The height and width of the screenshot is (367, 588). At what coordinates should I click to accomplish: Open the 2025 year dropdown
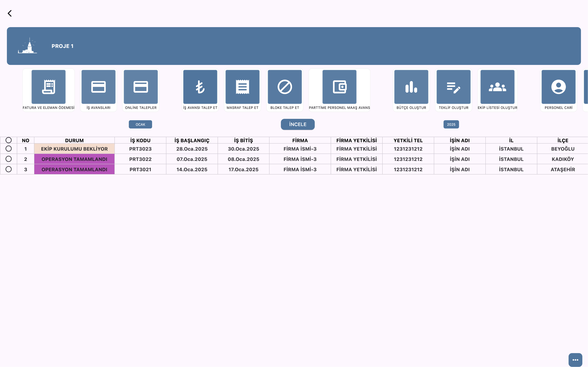[451, 124]
